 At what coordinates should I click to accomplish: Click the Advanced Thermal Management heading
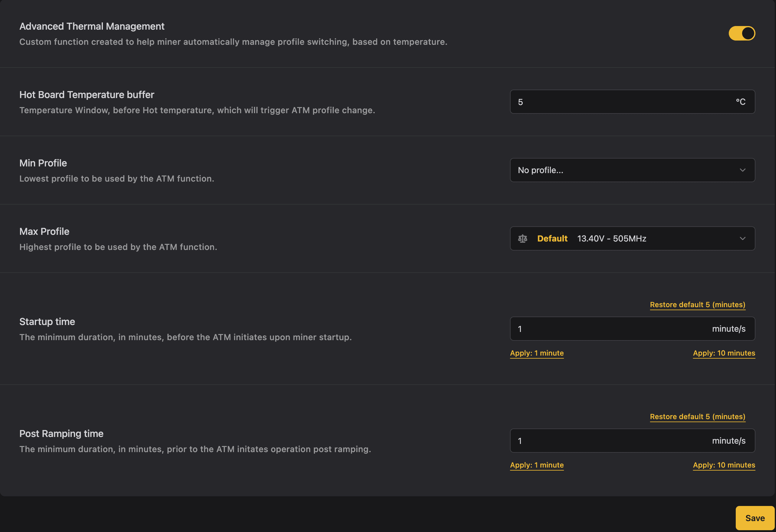click(92, 26)
